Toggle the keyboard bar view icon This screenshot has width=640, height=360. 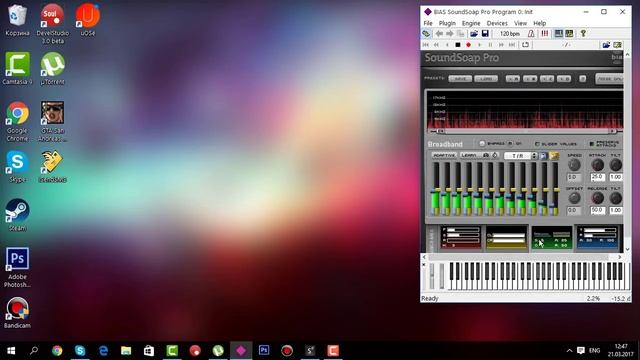pos(558,33)
